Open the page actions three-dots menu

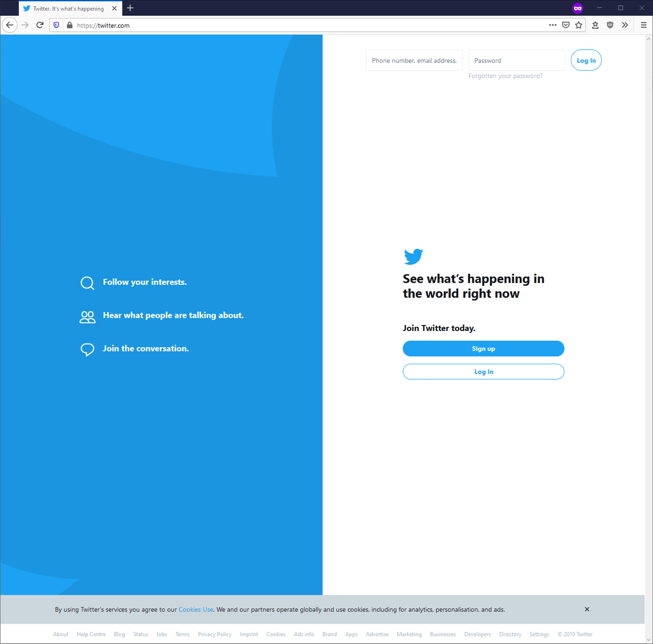pyautogui.click(x=553, y=25)
